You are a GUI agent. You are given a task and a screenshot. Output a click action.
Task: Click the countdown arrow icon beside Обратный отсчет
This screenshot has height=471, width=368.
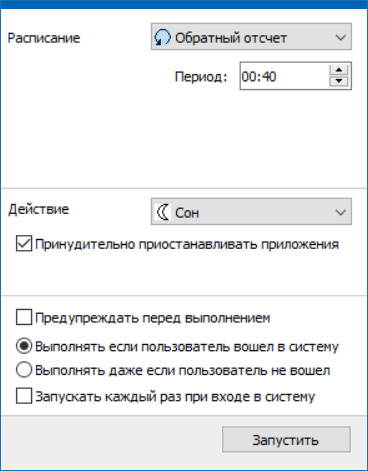[x=162, y=38]
